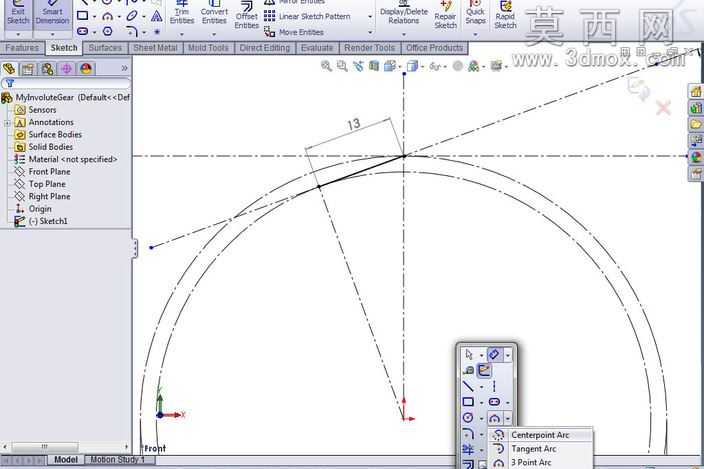Click Linear Sketch Pattern
The width and height of the screenshot is (704, 469).
click(308, 16)
